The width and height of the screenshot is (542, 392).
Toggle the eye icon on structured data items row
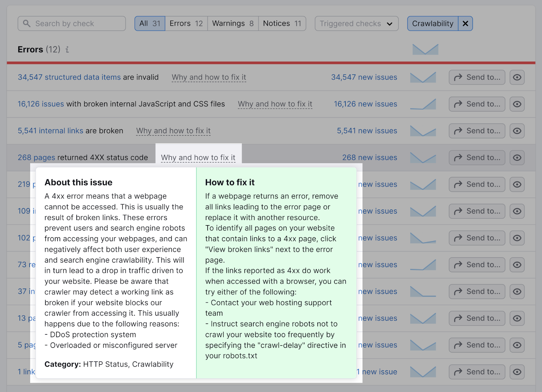click(x=517, y=77)
